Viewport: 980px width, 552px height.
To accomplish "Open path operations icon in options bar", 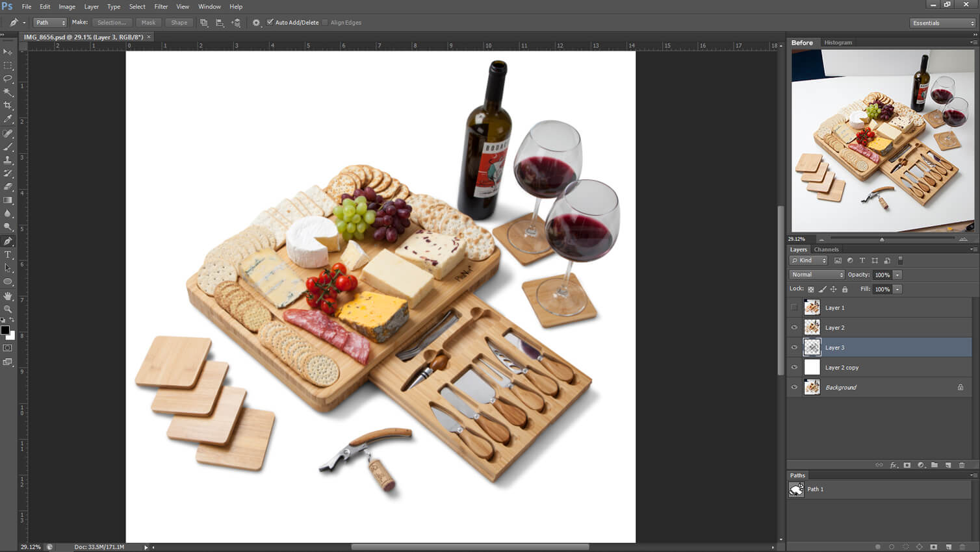I will (203, 23).
